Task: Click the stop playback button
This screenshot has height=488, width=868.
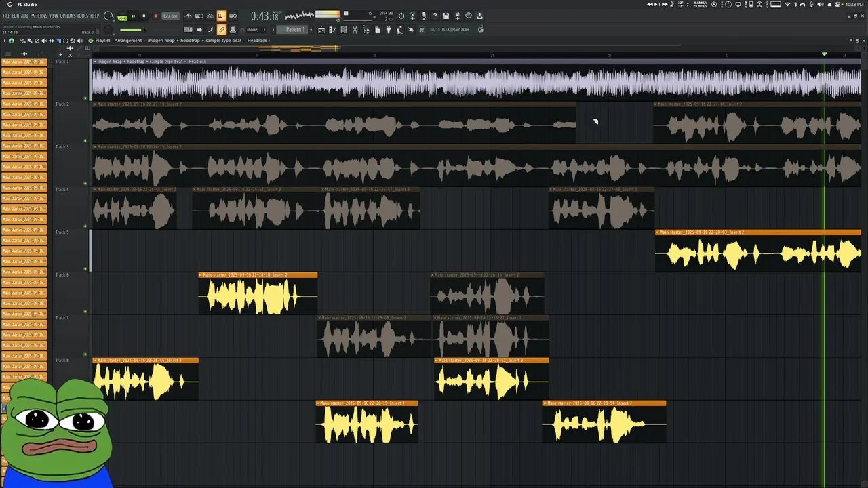Action: 144,16
